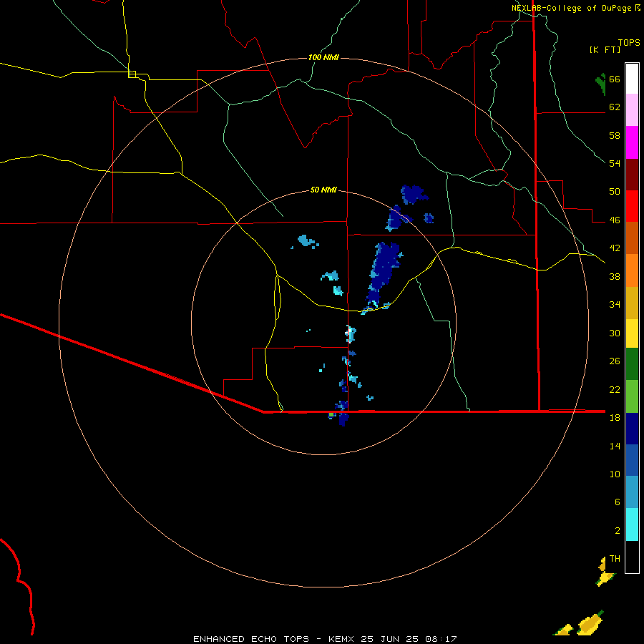This screenshot has width=644, height=644.
Task: Pick the dark green legend swatch
Action: [x=632, y=364]
